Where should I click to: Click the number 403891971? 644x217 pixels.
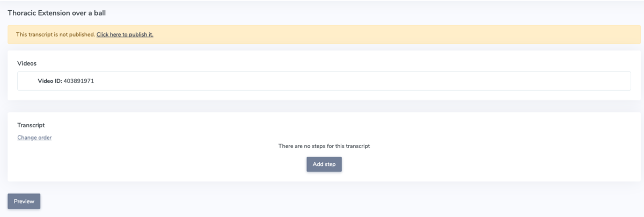click(79, 81)
